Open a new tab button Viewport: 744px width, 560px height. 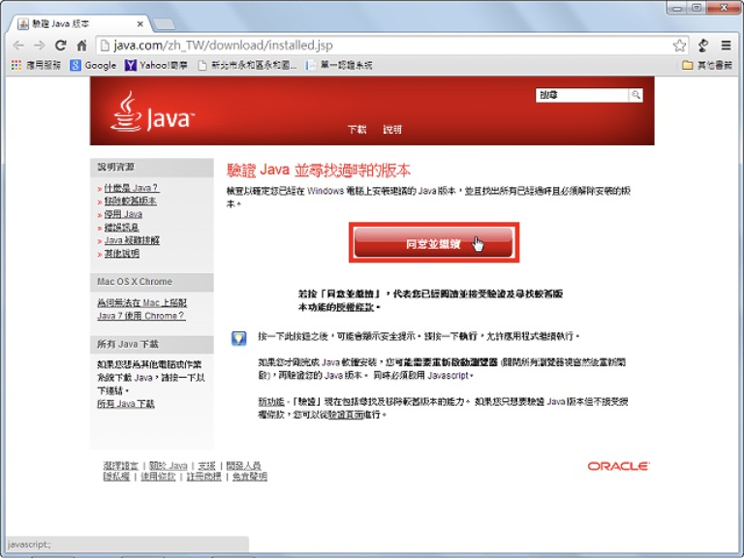coord(164,24)
